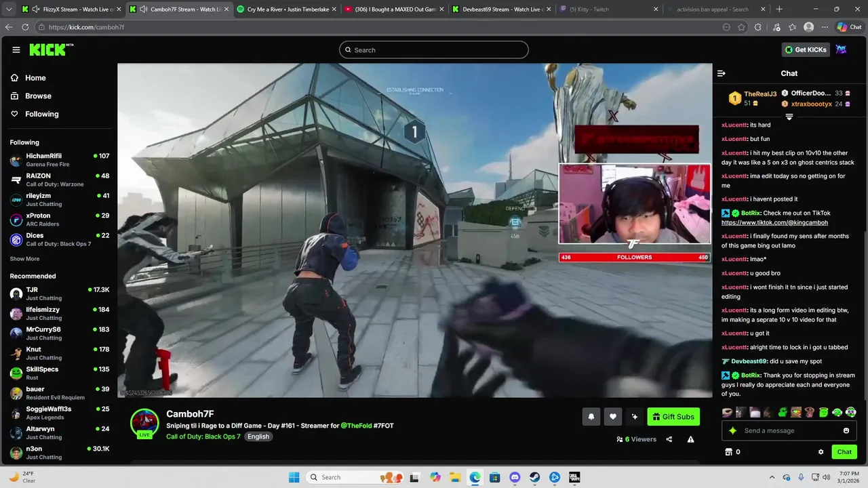Mute the Camboh7F Stream browser tab

click(144, 9)
